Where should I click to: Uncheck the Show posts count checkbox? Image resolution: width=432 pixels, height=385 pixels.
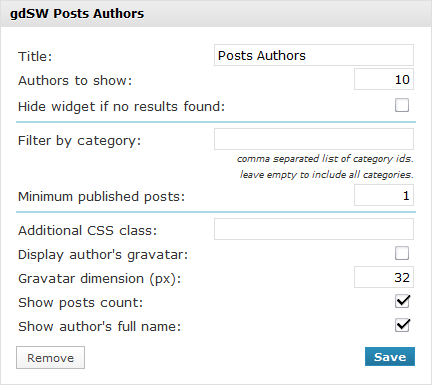click(402, 301)
